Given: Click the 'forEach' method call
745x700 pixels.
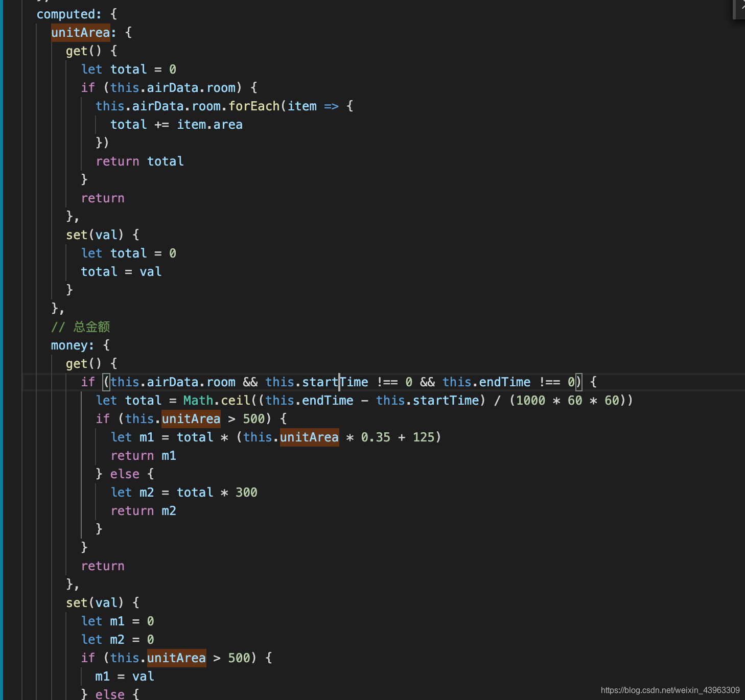Looking at the screenshot, I should (x=254, y=106).
